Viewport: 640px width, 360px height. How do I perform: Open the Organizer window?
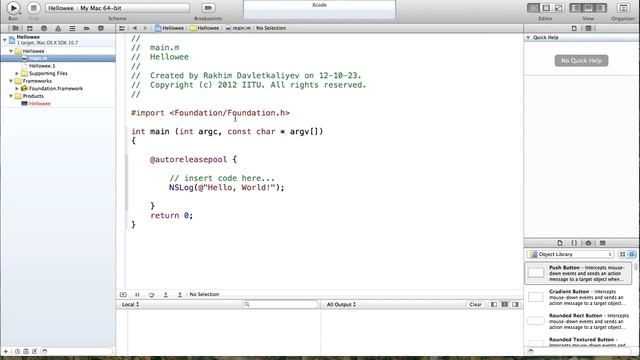click(623, 8)
